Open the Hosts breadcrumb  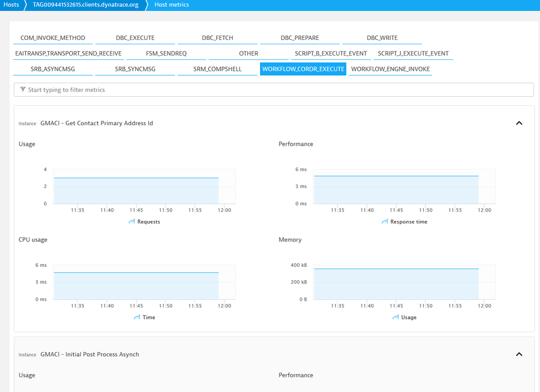pos(11,5)
